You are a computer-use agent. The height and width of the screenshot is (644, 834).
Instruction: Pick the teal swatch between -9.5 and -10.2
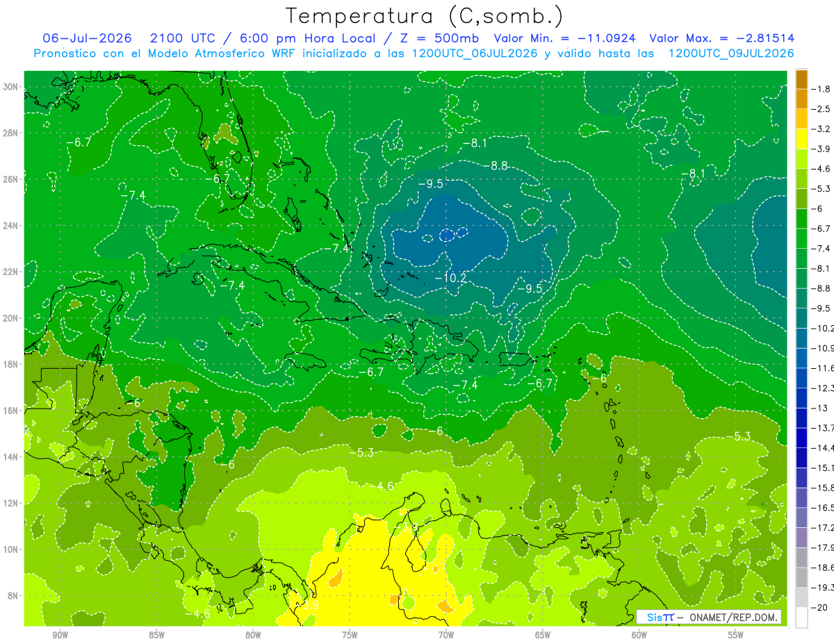pyautogui.click(x=801, y=317)
